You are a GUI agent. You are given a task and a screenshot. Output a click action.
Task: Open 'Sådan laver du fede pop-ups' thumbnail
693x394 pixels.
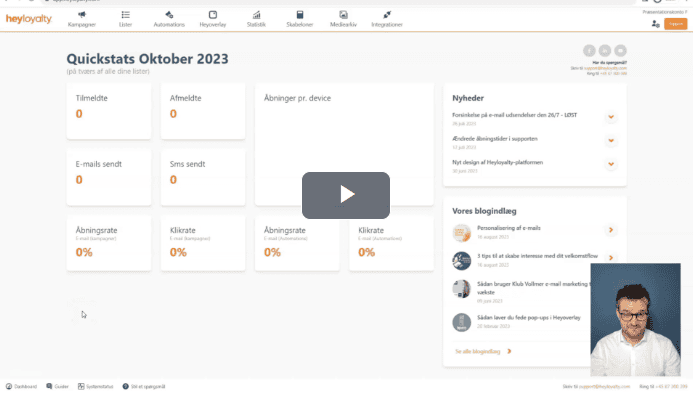461,322
